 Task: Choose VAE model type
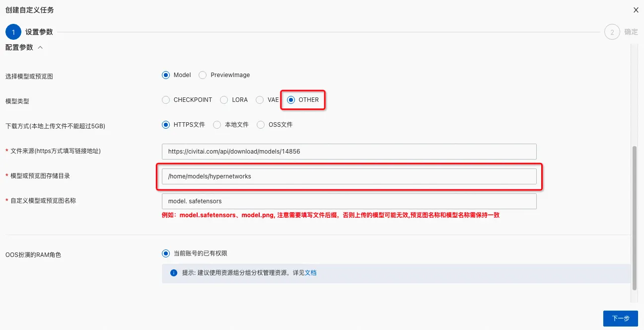click(x=260, y=100)
